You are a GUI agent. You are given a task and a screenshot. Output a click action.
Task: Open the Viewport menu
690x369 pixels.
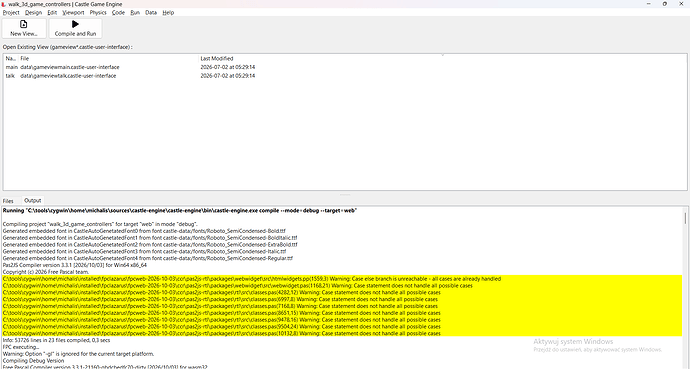73,13
